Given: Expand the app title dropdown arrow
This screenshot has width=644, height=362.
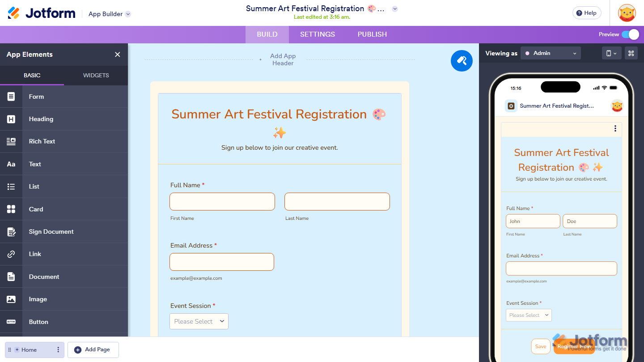Looking at the screenshot, I should (x=394, y=8).
